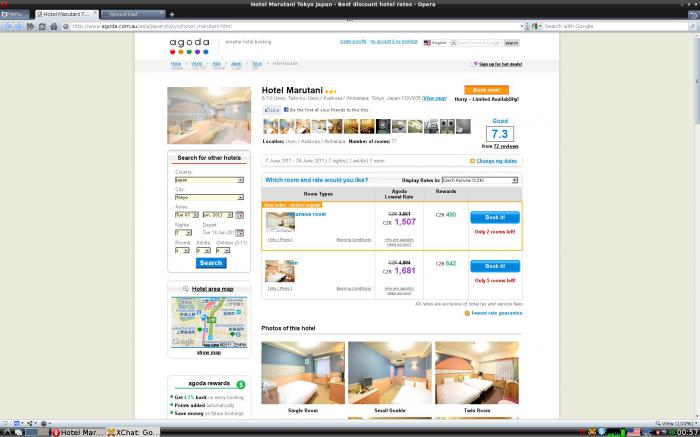Click the agoda logo
Viewport: 700px width, 437px height.
pos(189,46)
